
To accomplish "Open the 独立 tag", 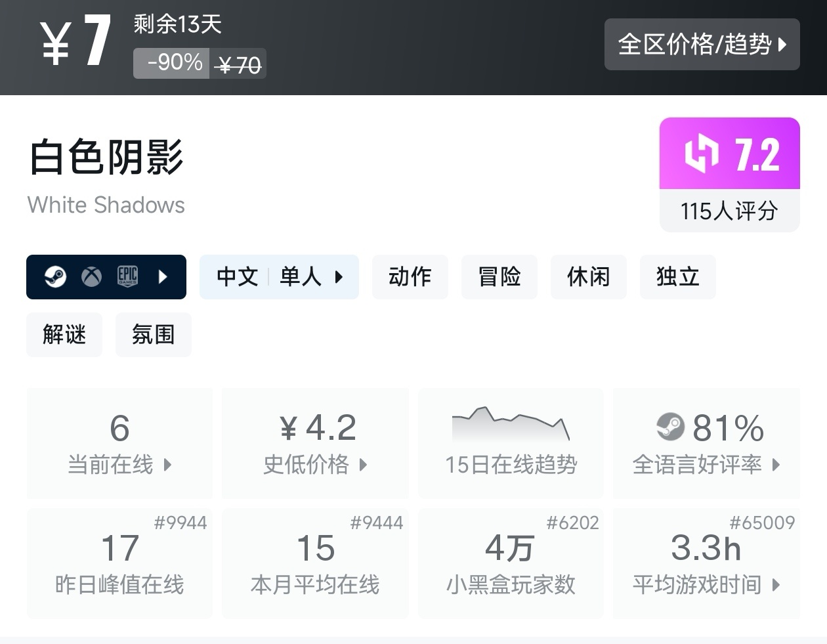I will point(677,277).
